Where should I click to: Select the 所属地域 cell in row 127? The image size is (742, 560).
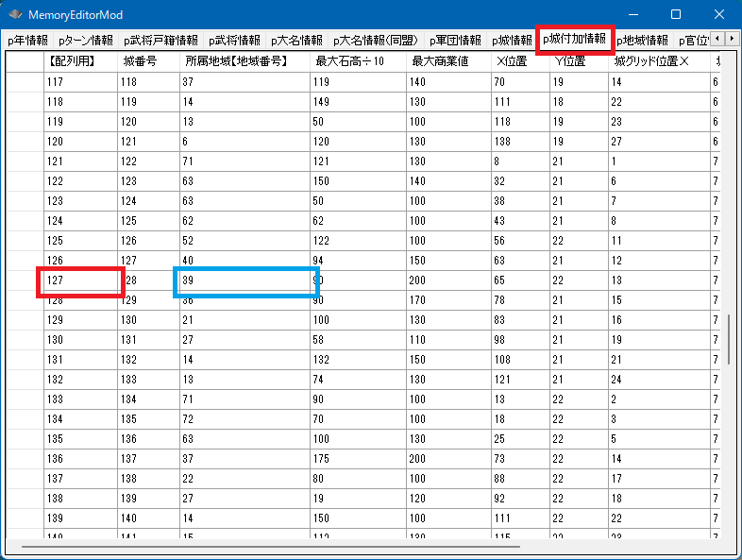[245, 281]
